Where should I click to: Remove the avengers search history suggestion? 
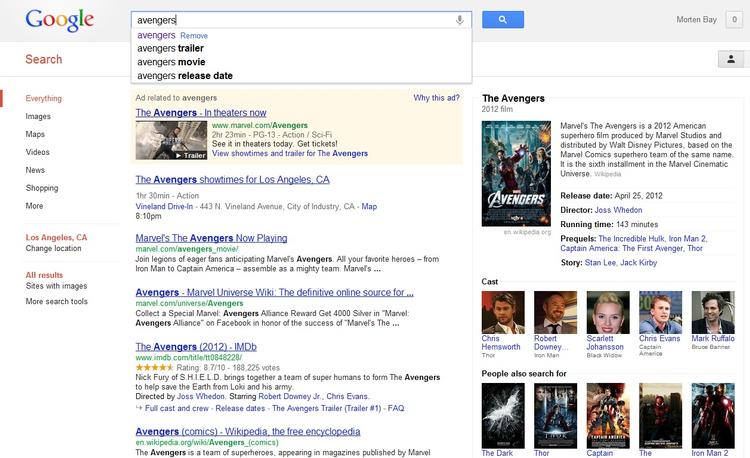194,35
